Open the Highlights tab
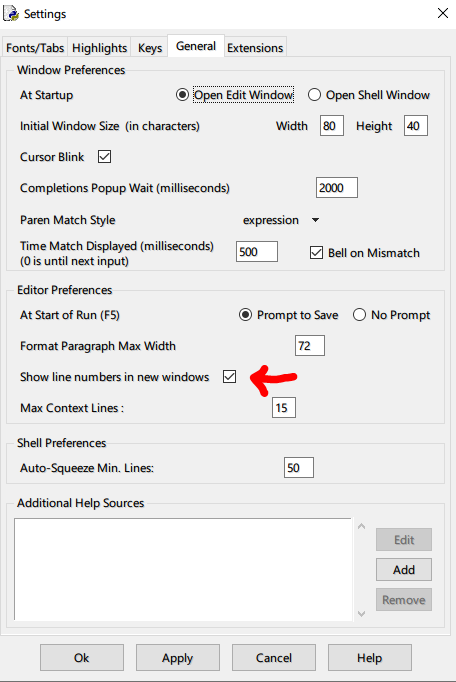This screenshot has height=682, width=456. pyautogui.click(x=99, y=48)
